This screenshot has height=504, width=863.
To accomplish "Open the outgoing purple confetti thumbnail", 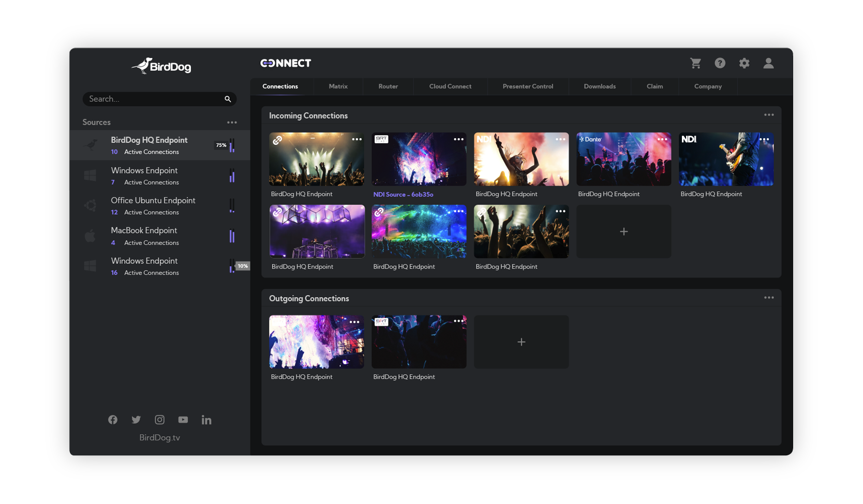I will pos(317,342).
